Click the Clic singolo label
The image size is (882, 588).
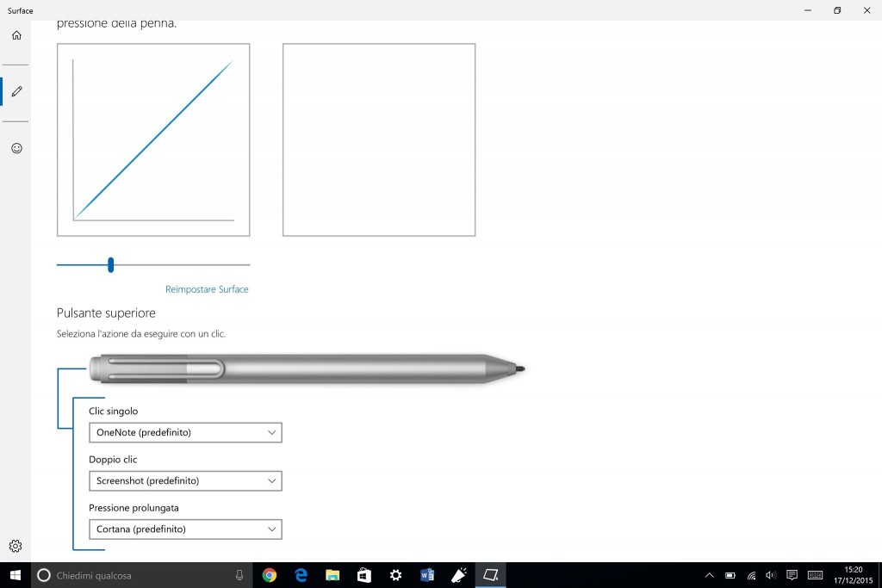pyautogui.click(x=113, y=411)
